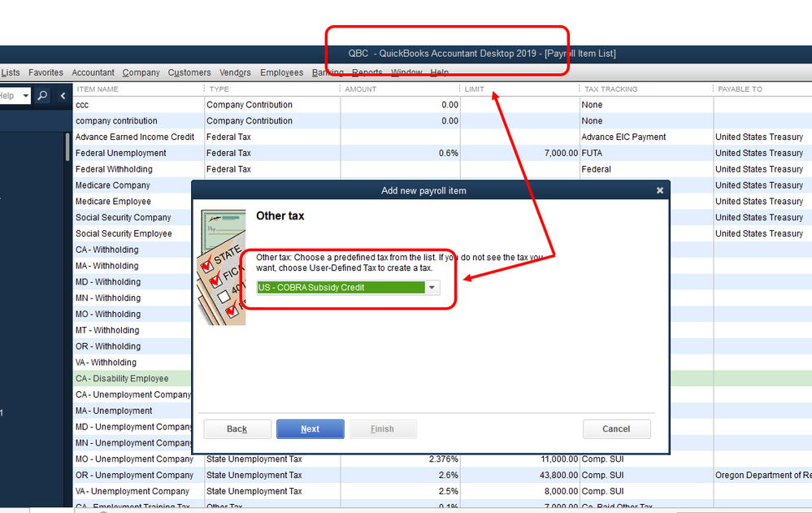Open the Accountant menu
The image size is (812, 513).
pyautogui.click(x=93, y=72)
